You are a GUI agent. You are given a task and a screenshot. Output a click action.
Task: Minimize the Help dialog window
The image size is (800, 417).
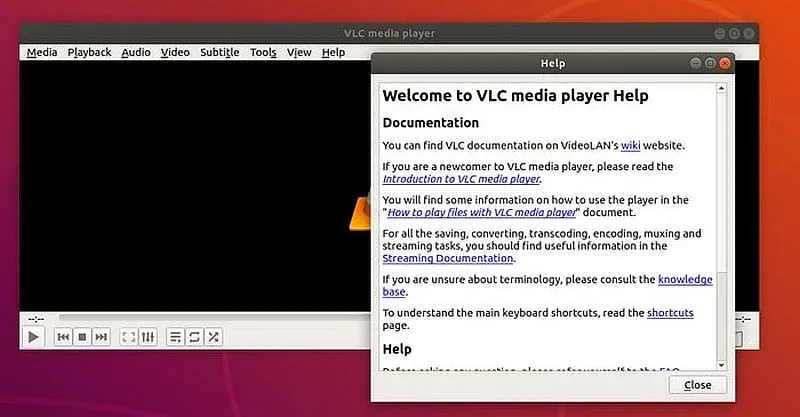(x=695, y=63)
